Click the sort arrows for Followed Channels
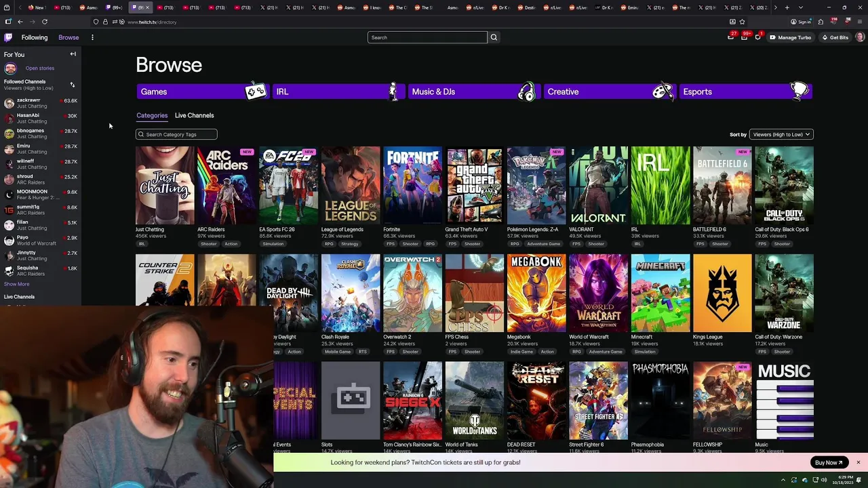Viewport: 868px width, 488px height. (x=73, y=85)
